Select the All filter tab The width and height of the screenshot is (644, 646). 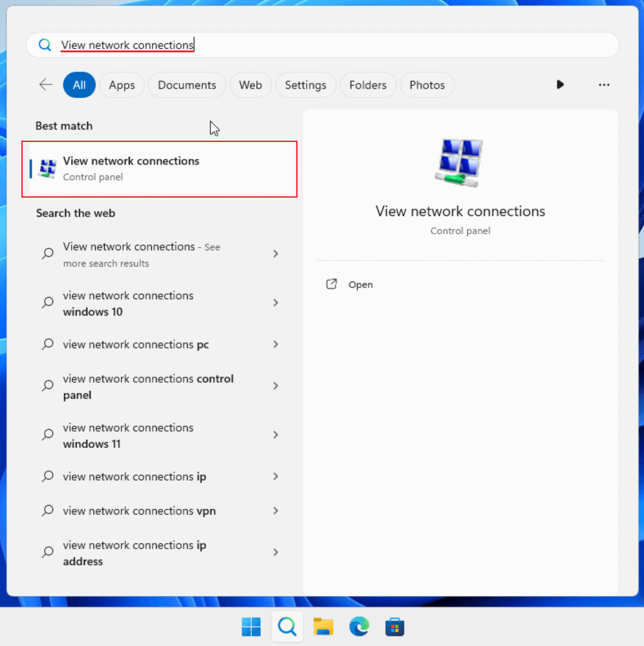[x=79, y=85]
